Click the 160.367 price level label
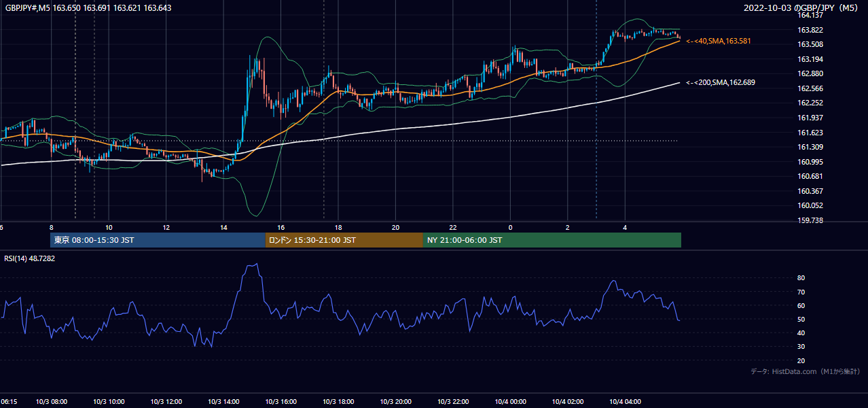 click(810, 191)
